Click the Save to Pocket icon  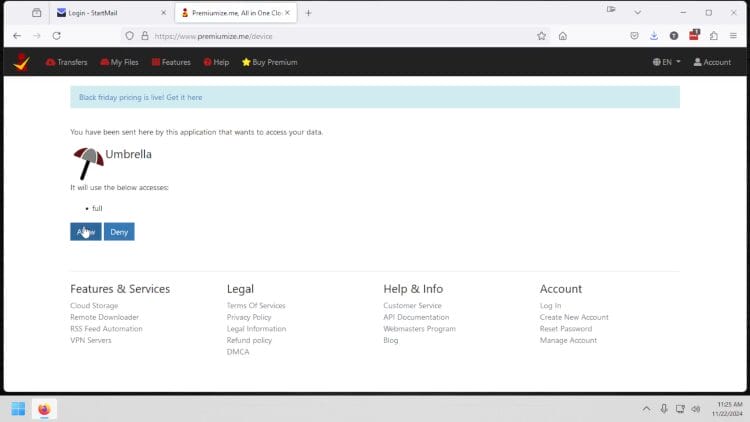(634, 35)
